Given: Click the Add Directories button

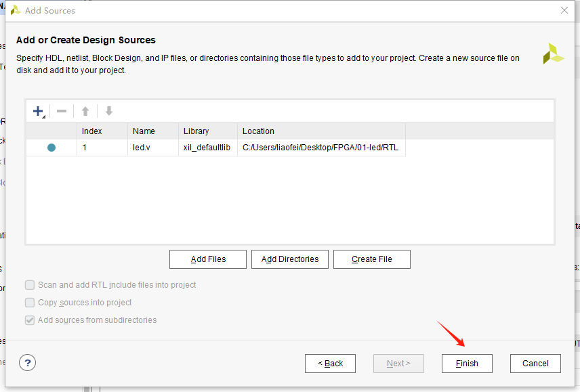Looking at the screenshot, I should click(290, 259).
